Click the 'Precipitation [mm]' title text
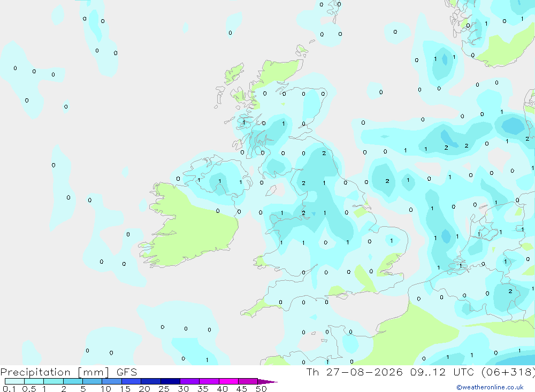 coord(55,372)
